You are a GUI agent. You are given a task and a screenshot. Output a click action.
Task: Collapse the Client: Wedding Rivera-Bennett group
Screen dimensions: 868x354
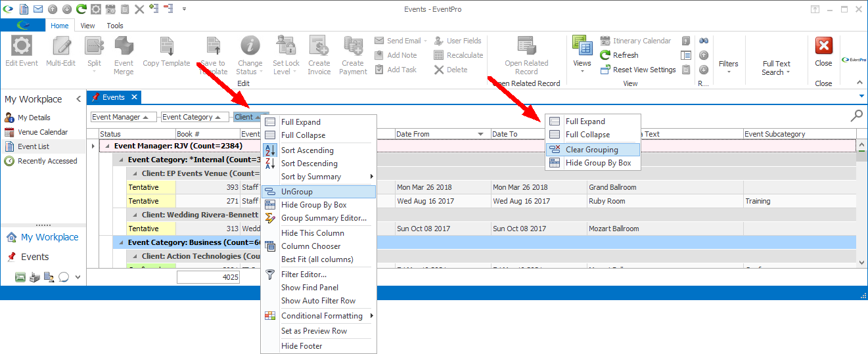135,215
